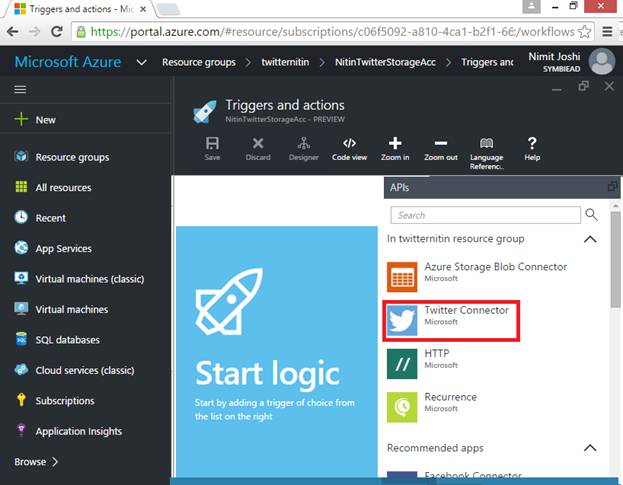The height and width of the screenshot is (485, 623).
Task: Select the Azure Storage Blob Connector icon
Action: [x=402, y=277]
